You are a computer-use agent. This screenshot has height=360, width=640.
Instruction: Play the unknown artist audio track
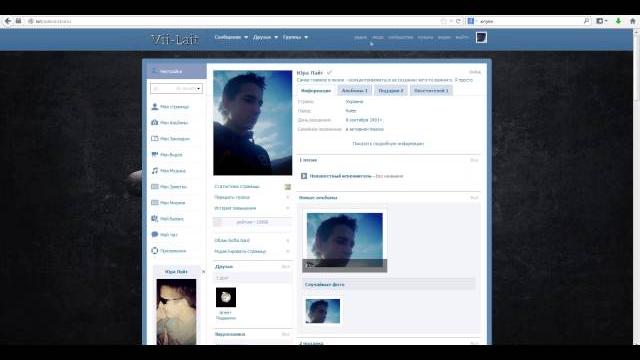(x=304, y=176)
